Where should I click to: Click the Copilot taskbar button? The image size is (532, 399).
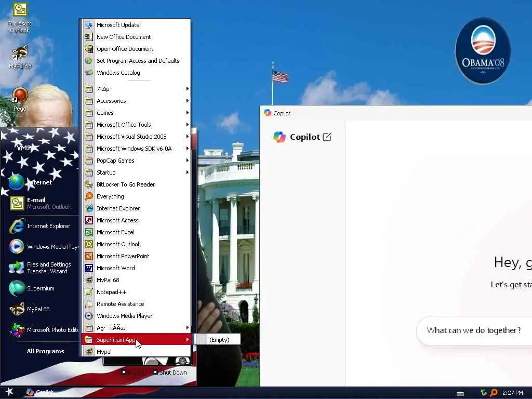[x=40, y=393]
